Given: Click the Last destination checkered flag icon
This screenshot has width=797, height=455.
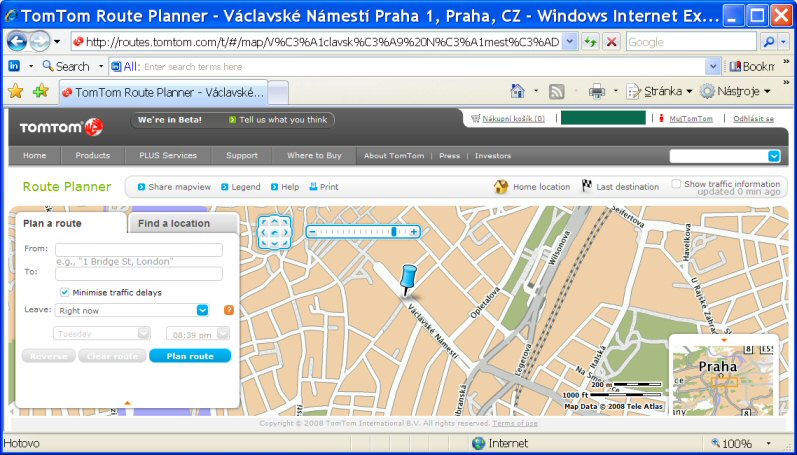Looking at the screenshot, I should 586,187.
